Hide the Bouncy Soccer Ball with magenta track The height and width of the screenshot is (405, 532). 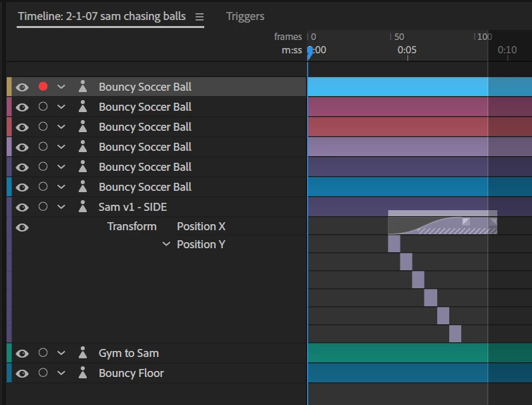(x=22, y=107)
